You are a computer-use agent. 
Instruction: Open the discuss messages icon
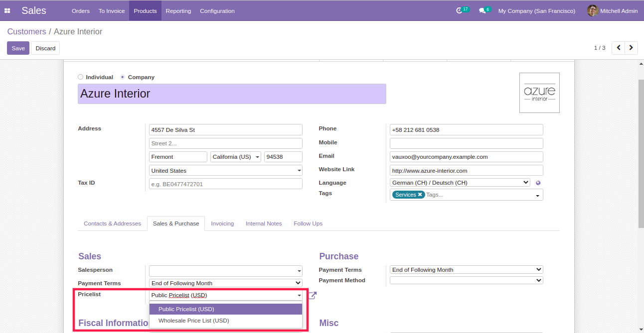482,10
